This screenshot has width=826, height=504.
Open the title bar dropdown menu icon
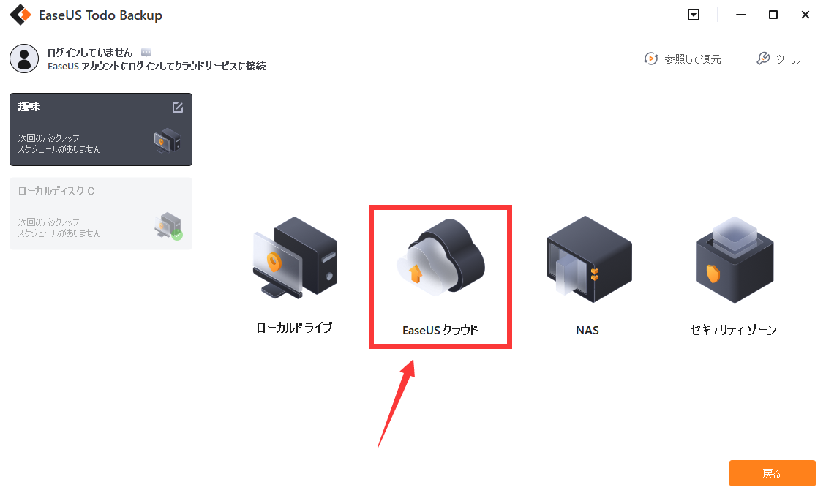coord(694,15)
